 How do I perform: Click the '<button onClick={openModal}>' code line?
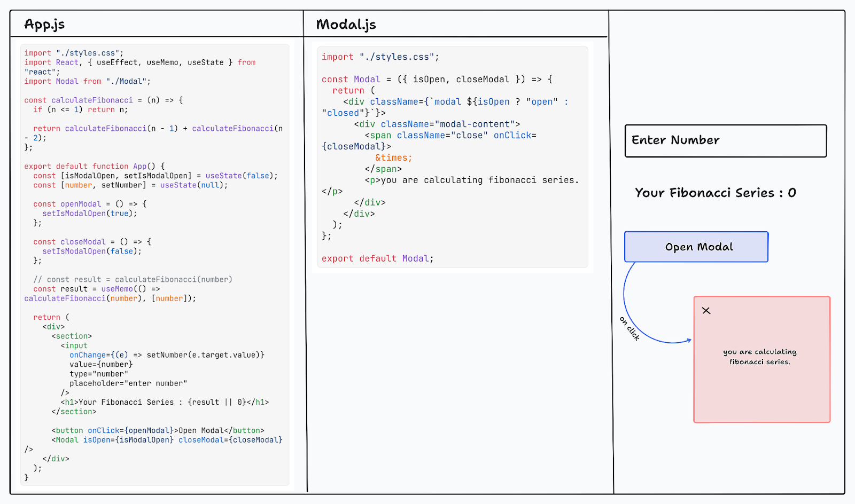click(x=158, y=430)
